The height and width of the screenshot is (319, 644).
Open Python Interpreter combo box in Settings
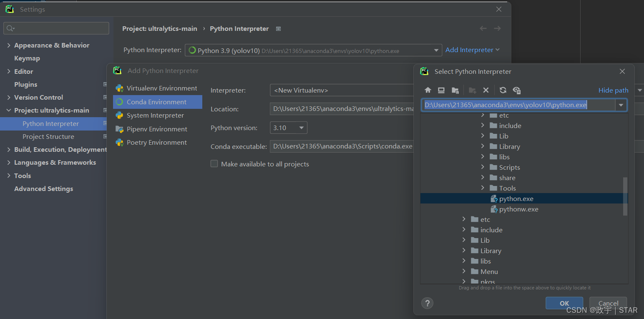click(313, 50)
